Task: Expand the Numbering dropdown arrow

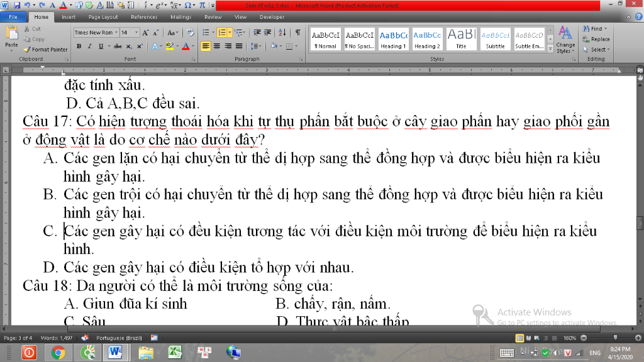Action: tap(230, 33)
